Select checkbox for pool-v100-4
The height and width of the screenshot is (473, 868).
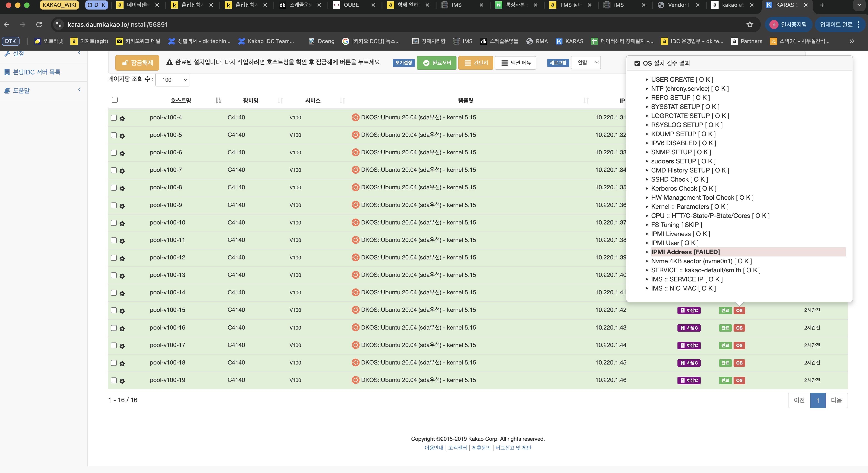pos(114,118)
